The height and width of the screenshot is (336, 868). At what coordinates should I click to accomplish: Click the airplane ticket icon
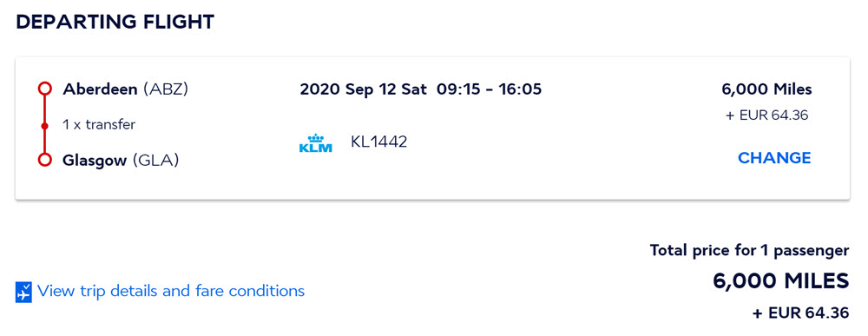(x=23, y=292)
